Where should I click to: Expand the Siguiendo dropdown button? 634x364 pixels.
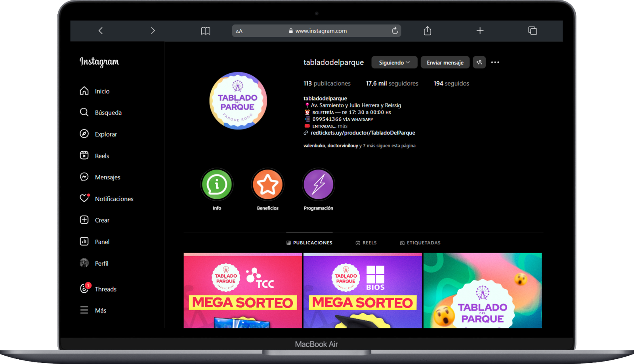coord(394,63)
